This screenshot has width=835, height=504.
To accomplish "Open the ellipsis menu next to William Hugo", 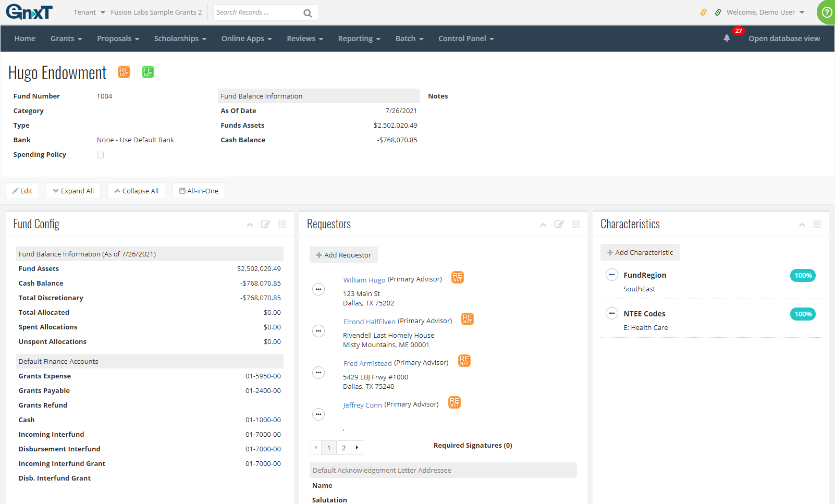I will point(318,289).
